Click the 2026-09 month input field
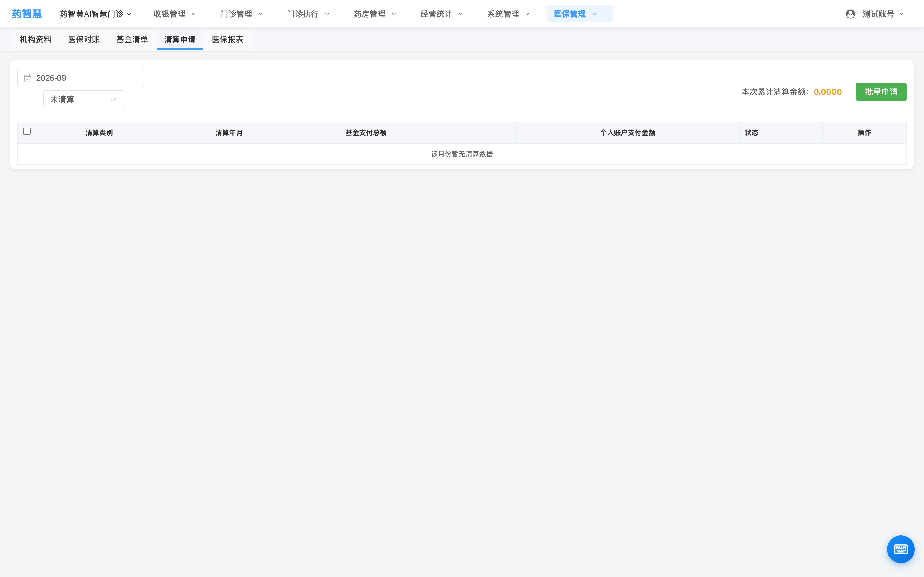This screenshot has height=577, width=924. pos(81,78)
